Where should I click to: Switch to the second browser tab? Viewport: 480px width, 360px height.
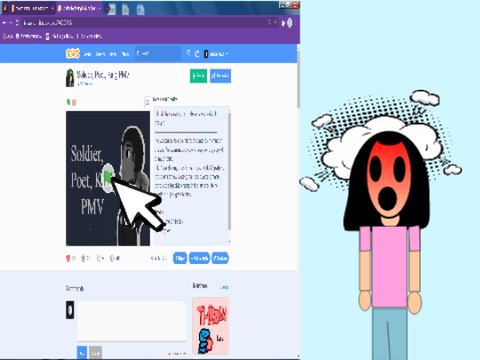[79, 8]
